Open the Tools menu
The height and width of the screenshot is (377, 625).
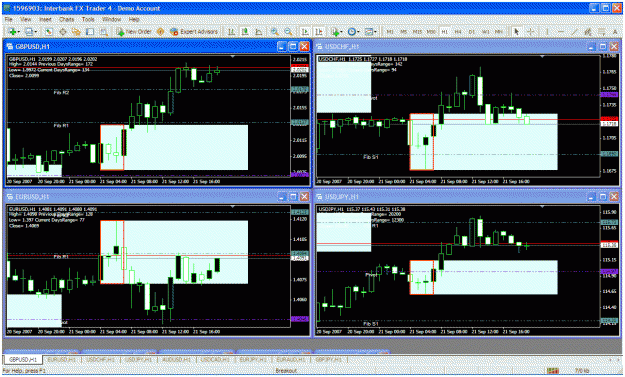[x=88, y=19]
